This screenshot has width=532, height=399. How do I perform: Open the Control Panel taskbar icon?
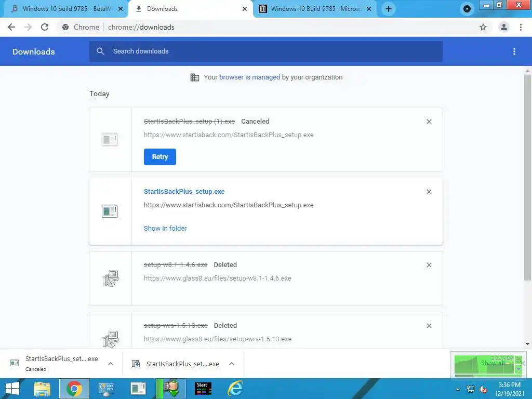[x=106, y=389]
